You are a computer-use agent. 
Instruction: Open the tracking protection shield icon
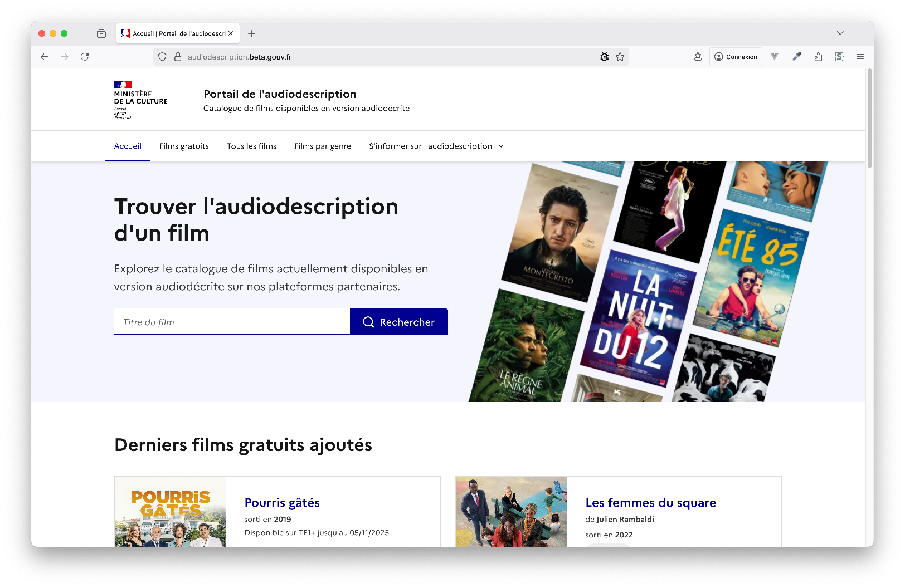[x=162, y=57]
